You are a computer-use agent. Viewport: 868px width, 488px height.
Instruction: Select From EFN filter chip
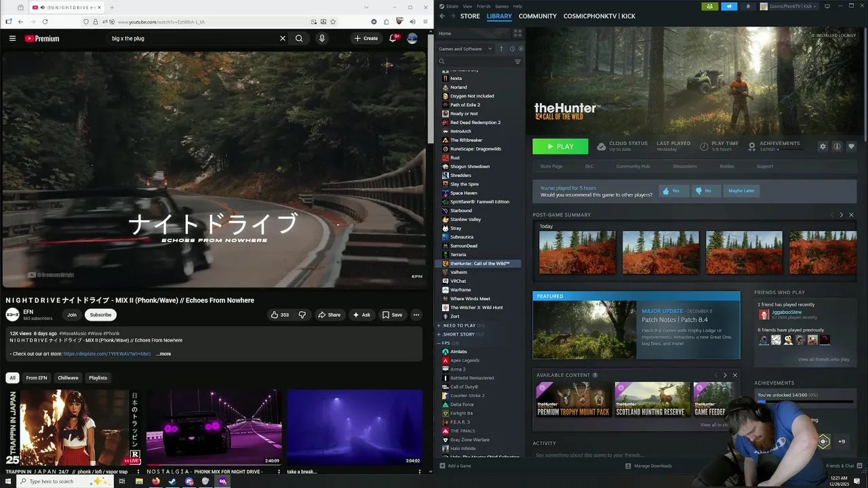[x=37, y=378]
